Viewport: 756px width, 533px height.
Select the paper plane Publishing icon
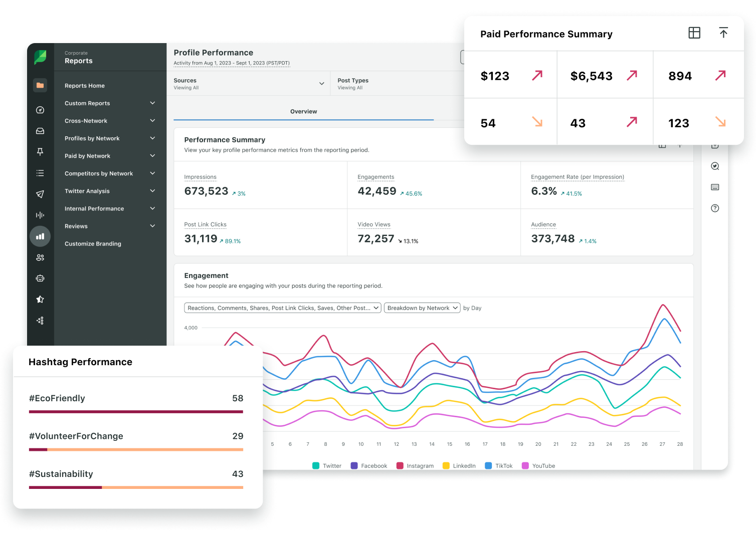coord(40,194)
